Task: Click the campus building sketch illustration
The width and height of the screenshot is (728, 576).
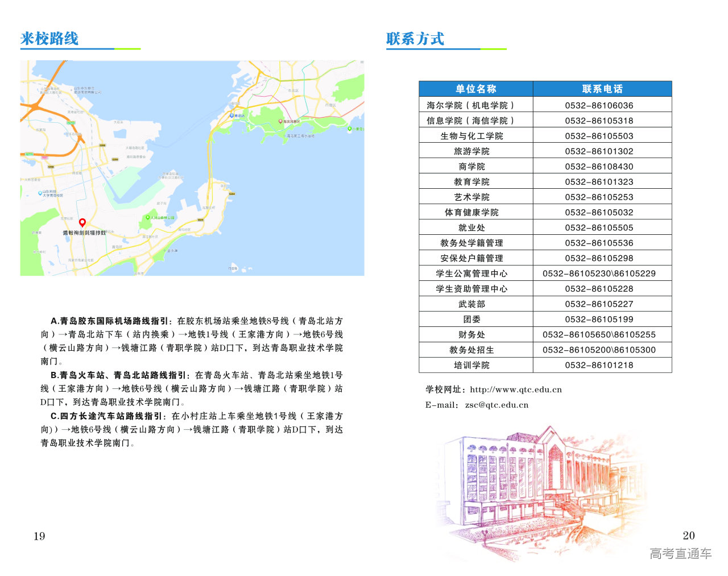Action: coord(540,489)
